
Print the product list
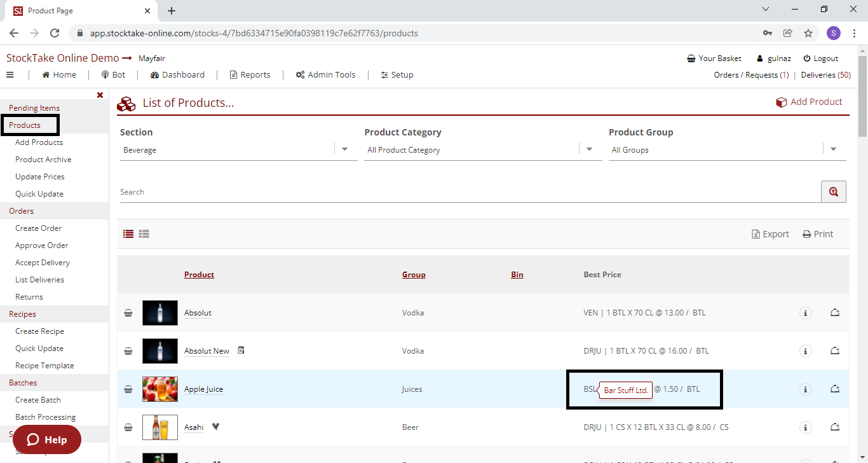coord(818,234)
